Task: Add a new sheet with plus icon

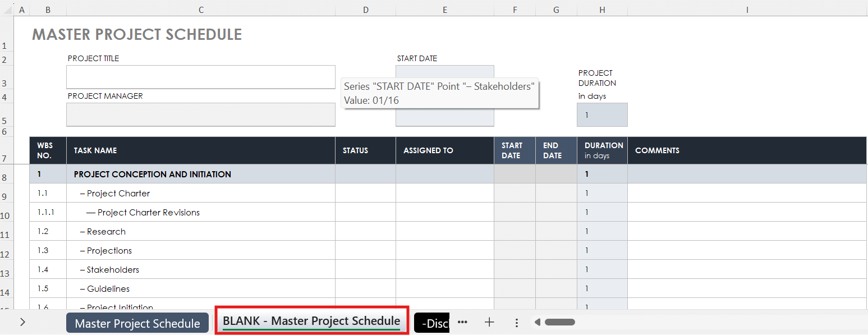Action: 489,322
